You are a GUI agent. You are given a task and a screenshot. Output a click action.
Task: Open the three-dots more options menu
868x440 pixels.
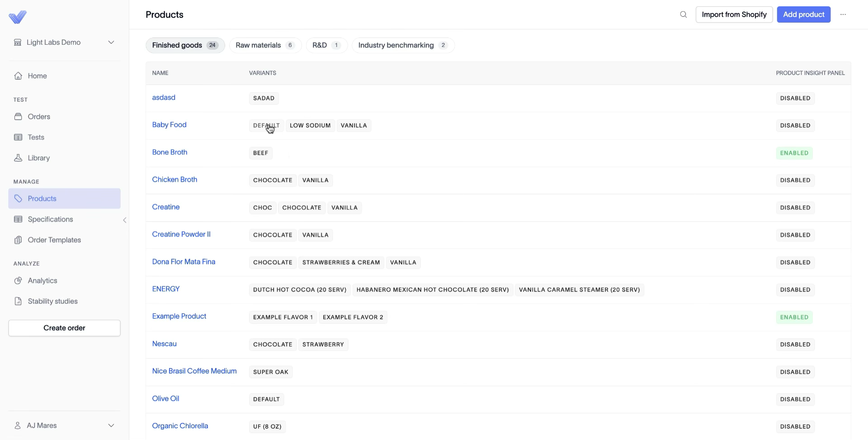[843, 14]
